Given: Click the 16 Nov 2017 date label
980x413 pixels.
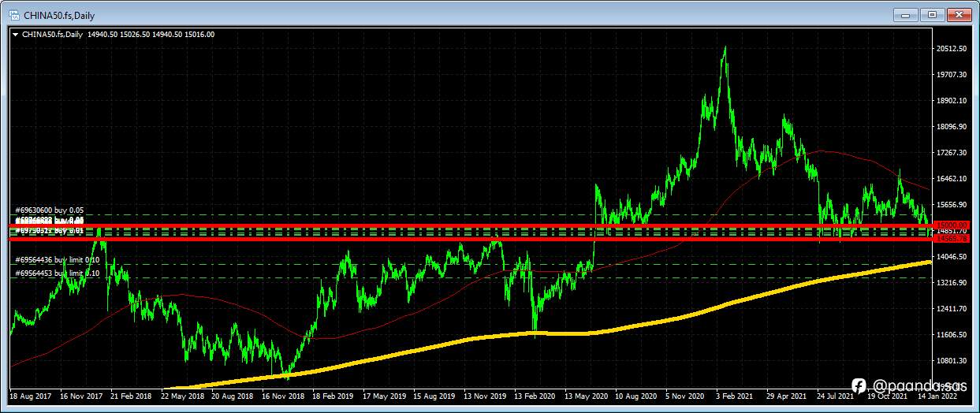Looking at the screenshot, I should pyautogui.click(x=80, y=396).
